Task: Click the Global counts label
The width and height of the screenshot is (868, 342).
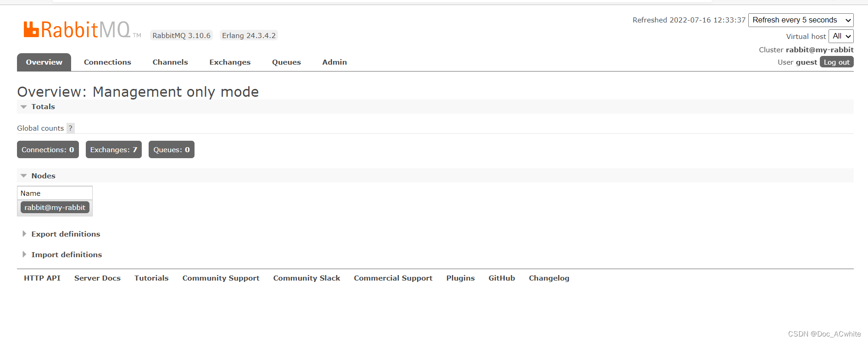Action: click(x=40, y=128)
